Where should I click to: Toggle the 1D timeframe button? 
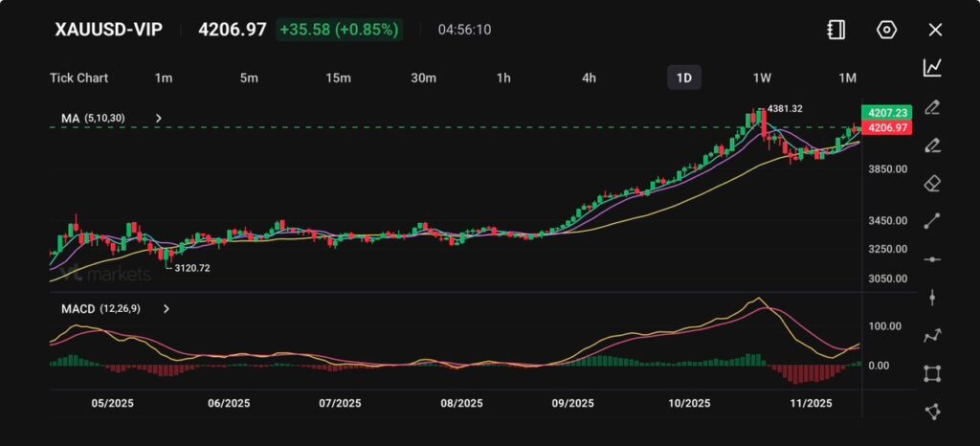tap(683, 78)
